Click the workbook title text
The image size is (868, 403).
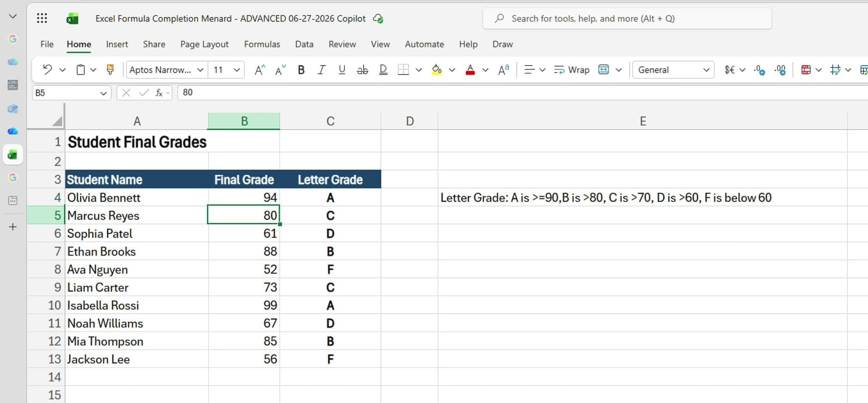[x=230, y=18]
